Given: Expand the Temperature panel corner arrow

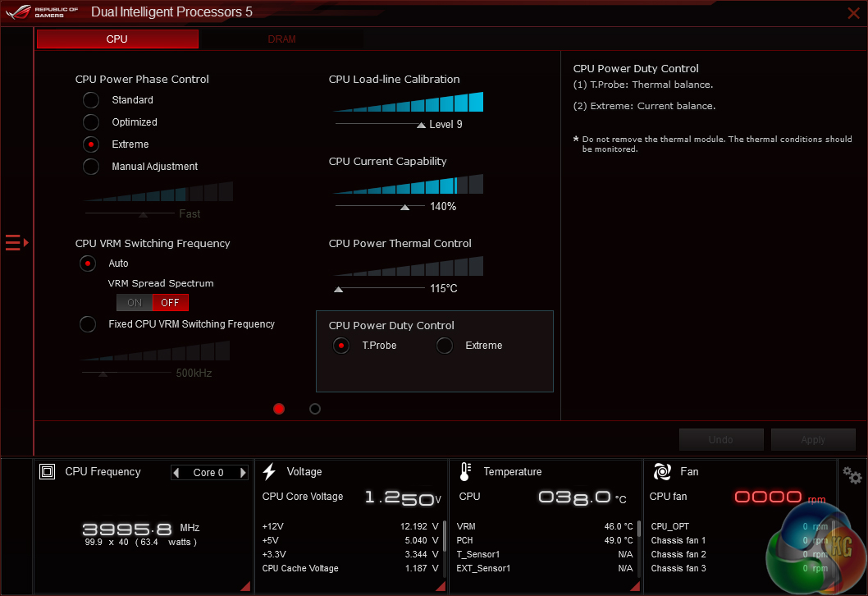Looking at the screenshot, I should click(x=635, y=586).
